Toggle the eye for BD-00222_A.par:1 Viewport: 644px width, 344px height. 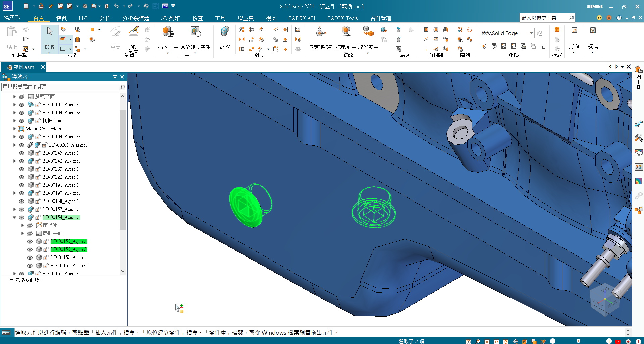(22, 177)
